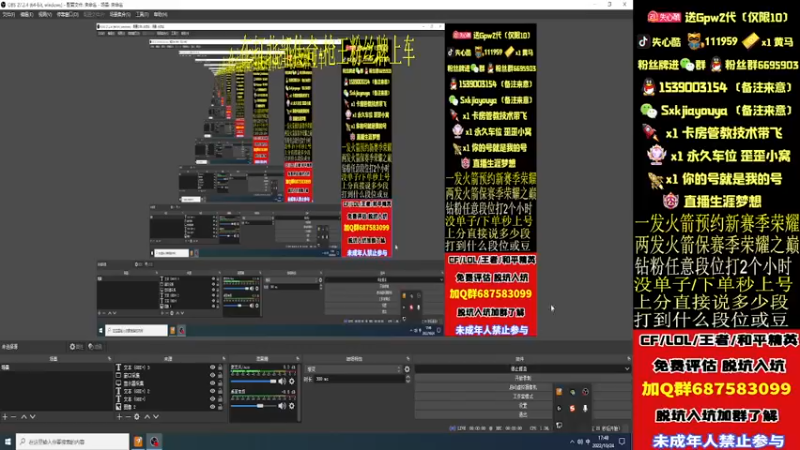Screen dimensions: 800x450
Task: Open the transition properties gear icon
Action: pyautogui.click(x=407, y=369)
